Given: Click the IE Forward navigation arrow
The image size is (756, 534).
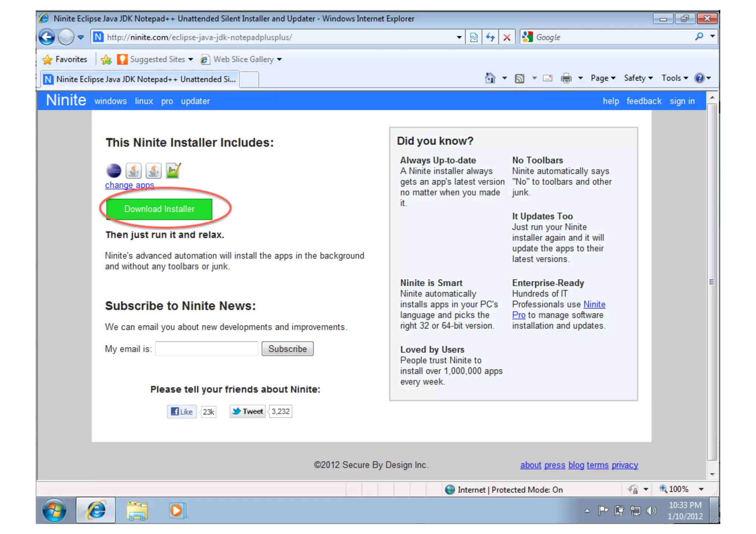Looking at the screenshot, I should pos(66,37).
